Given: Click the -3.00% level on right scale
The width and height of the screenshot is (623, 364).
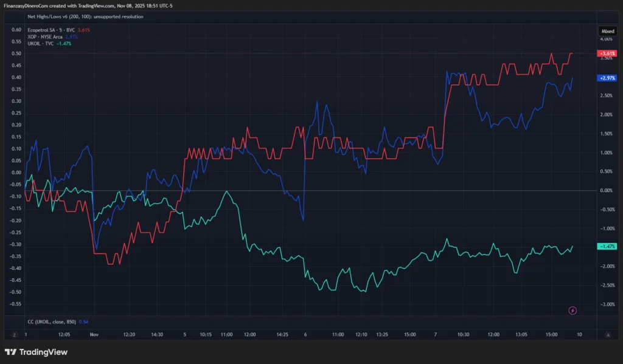Looking at the screenshot, I should click(x=607, y=304).
